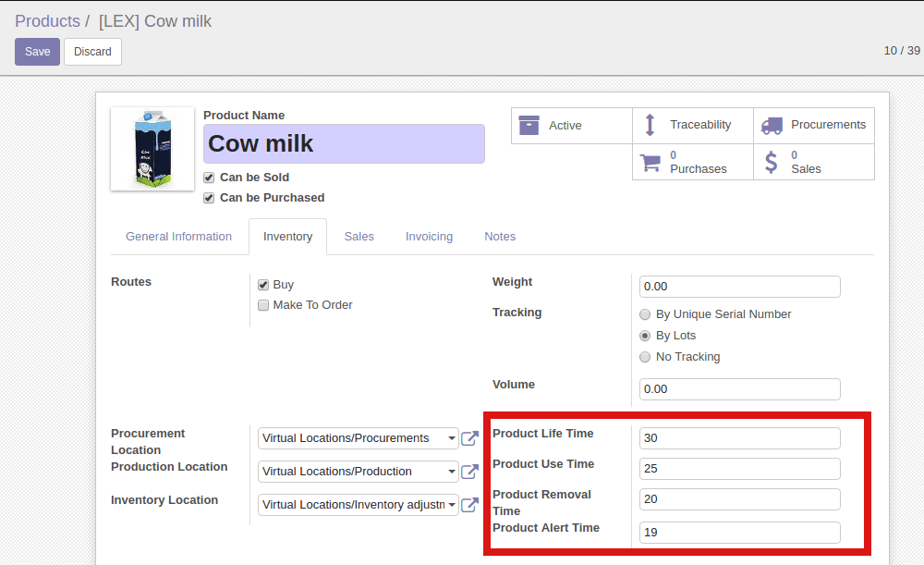This screenshot has width=924, height=565.
Task: Switch to the Inventory tab
Action: 287,237
